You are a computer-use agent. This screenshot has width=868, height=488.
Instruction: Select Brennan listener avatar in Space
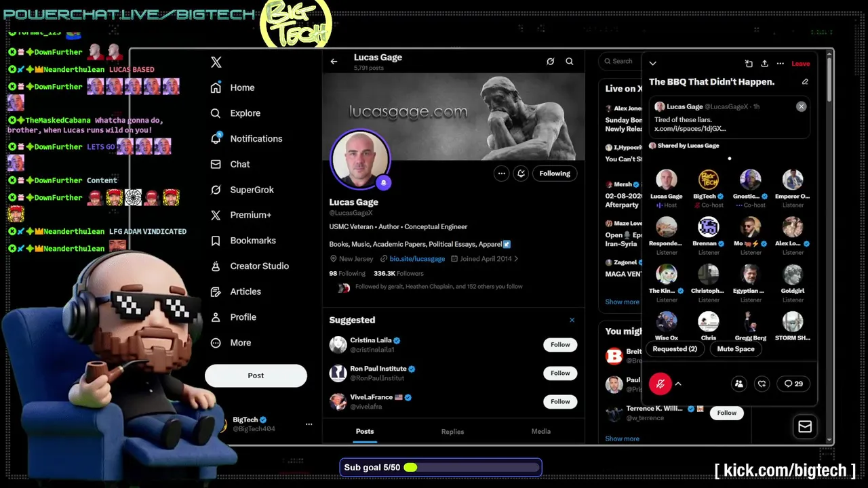[x=709, y=227]
